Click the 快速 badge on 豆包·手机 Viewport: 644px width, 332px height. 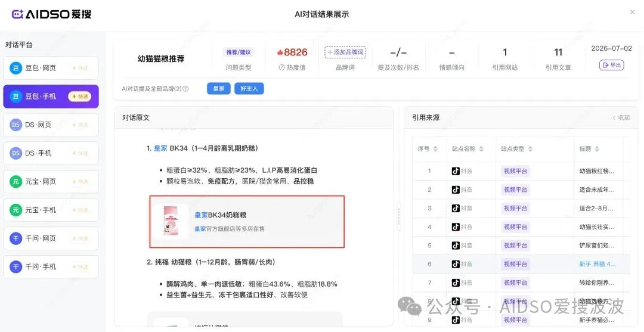click(80, 97)
